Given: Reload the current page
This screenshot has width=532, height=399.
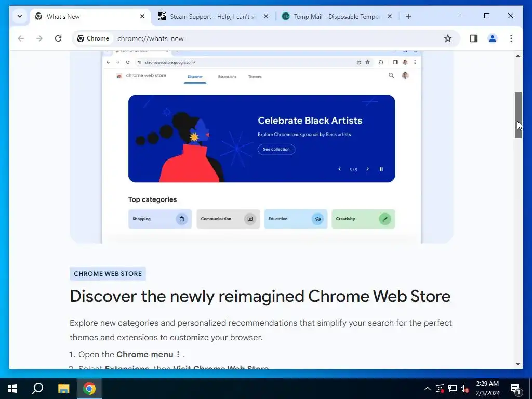Looking at the screenshot, I should tap(58, 38).
